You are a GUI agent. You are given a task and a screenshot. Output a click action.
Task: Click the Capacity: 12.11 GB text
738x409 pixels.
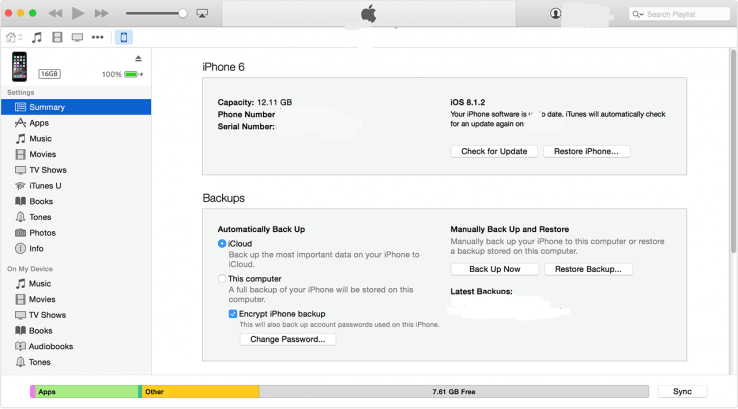(x=255, y=102)
